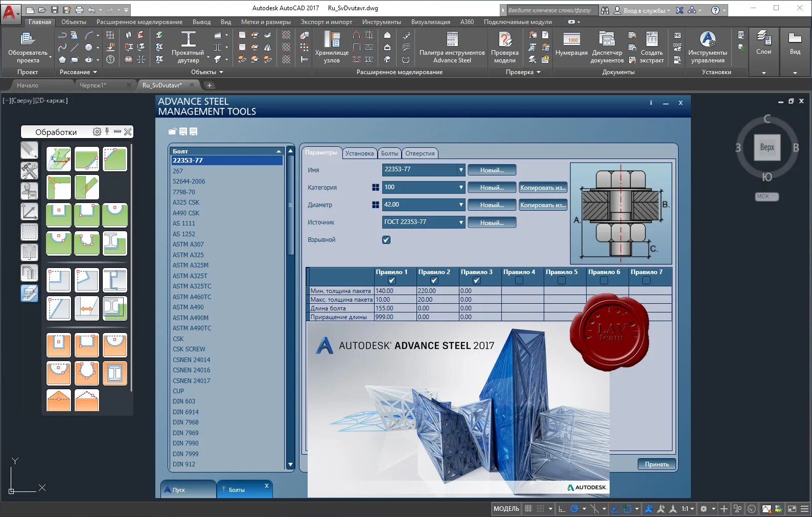Select DIN 7990 in the bolt list
The width and height of the screenshot is (812, 517).
point(185,443)
